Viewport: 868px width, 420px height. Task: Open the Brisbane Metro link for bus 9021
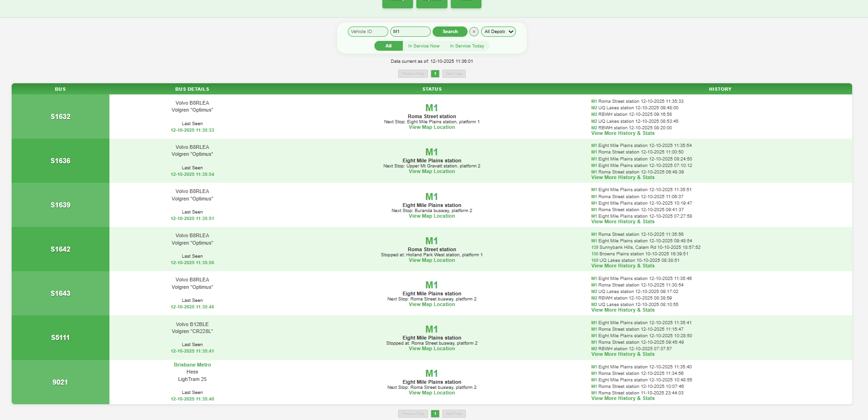tap(192, 365)
